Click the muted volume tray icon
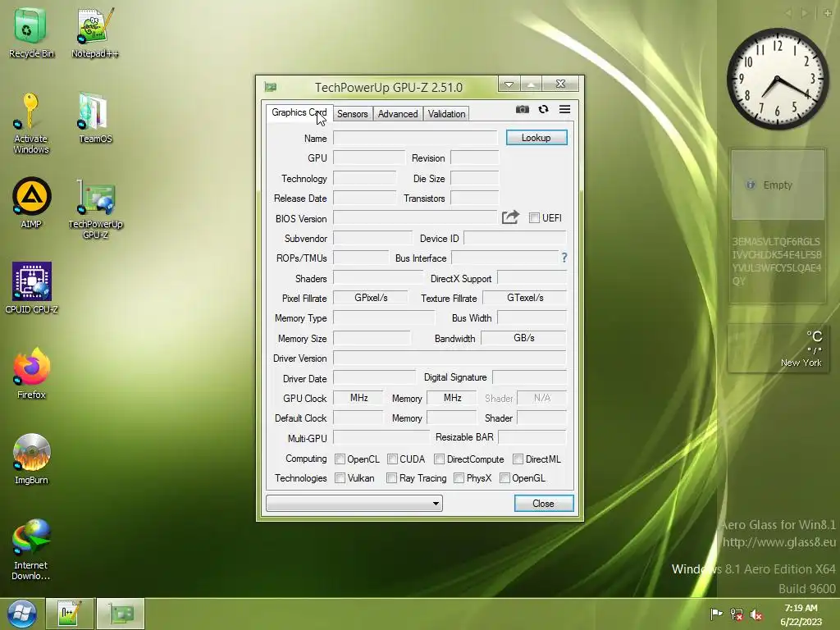Screen dimensions: 840x630 pyautogui.click(x=756, y=614)
